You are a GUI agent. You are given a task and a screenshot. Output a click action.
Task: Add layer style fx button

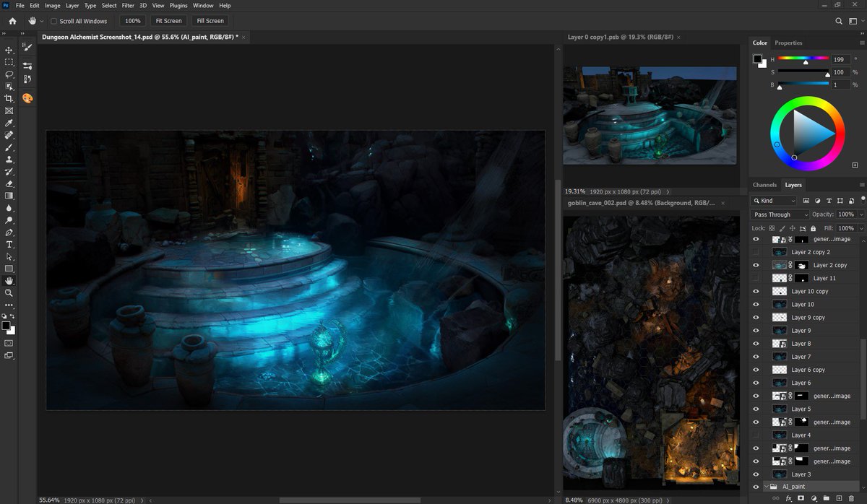click(x=788, y=498)
